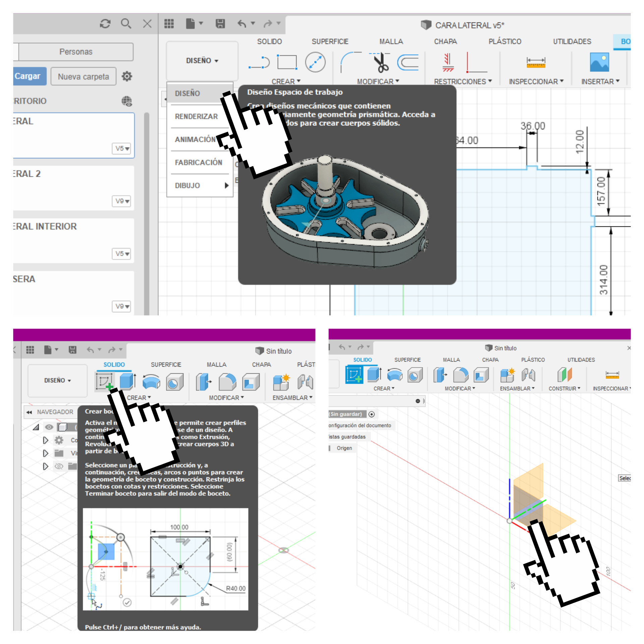
Task: Click Press Pull icon in bottom-left window
Action: [203, 382]
